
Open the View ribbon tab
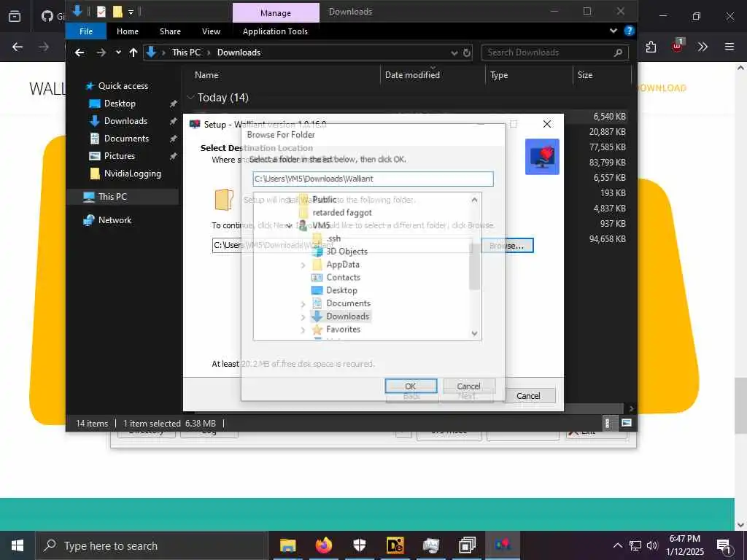(x=211, y=31)
